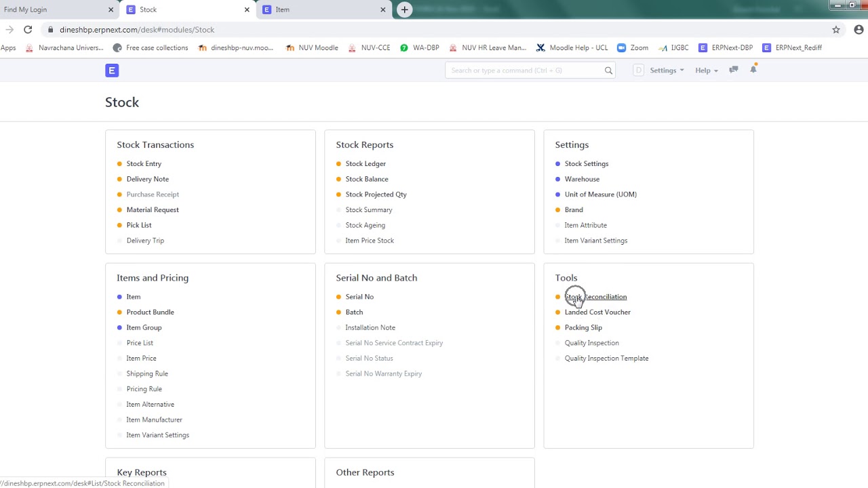Click the search magnifier icon

608,70
